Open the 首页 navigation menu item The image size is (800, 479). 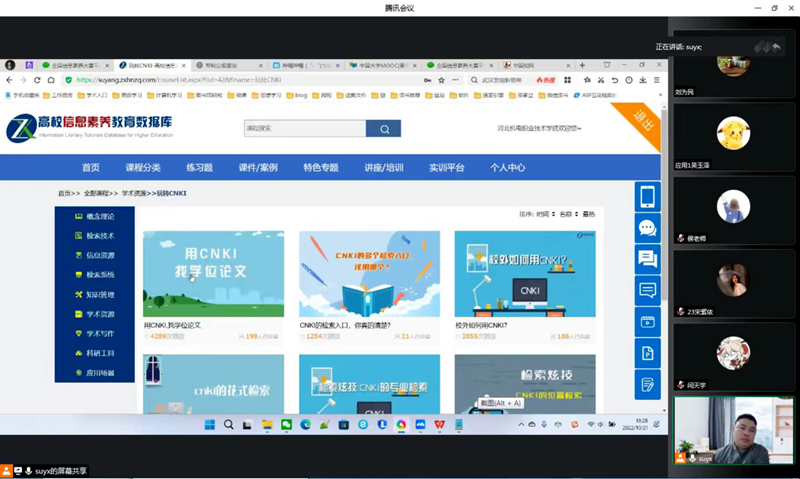(91, 168)
